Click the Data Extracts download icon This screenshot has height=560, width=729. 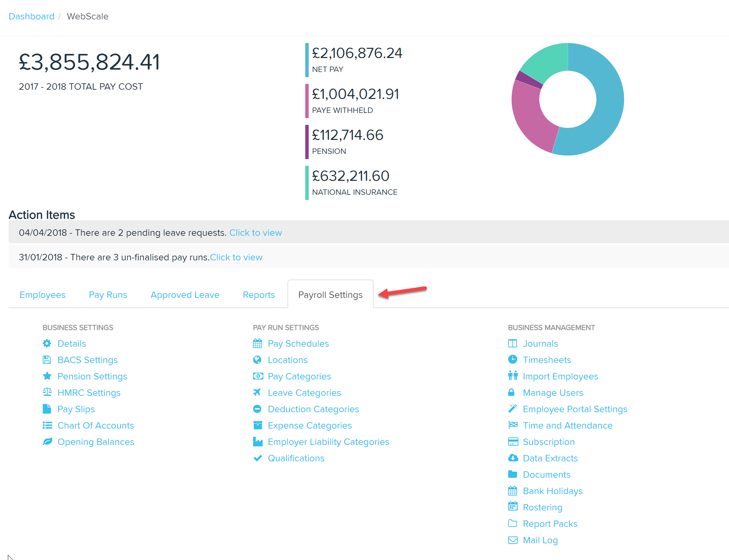(513, 458)
